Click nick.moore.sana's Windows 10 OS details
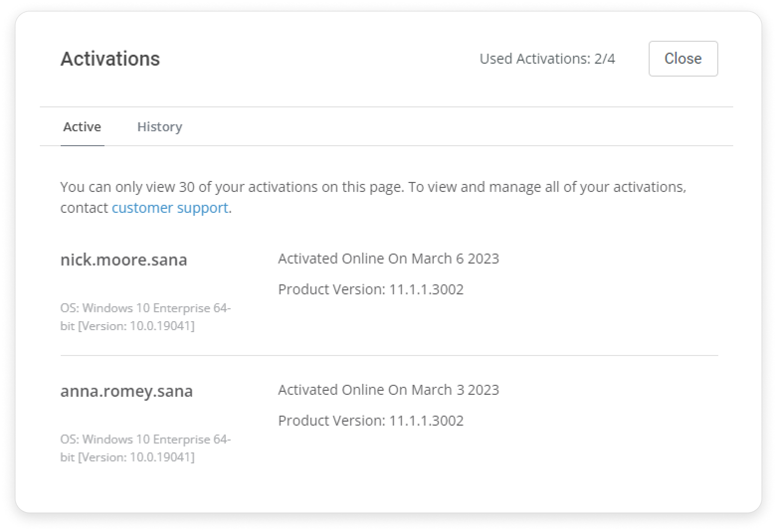777x532 pixels. pos(145,317)
